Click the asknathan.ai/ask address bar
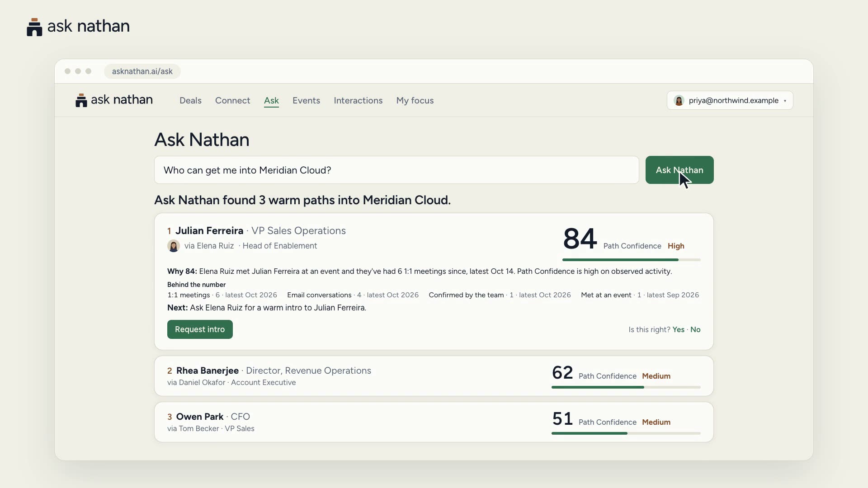The height and width of the screenshot is (488, 868). pos(142,71)
